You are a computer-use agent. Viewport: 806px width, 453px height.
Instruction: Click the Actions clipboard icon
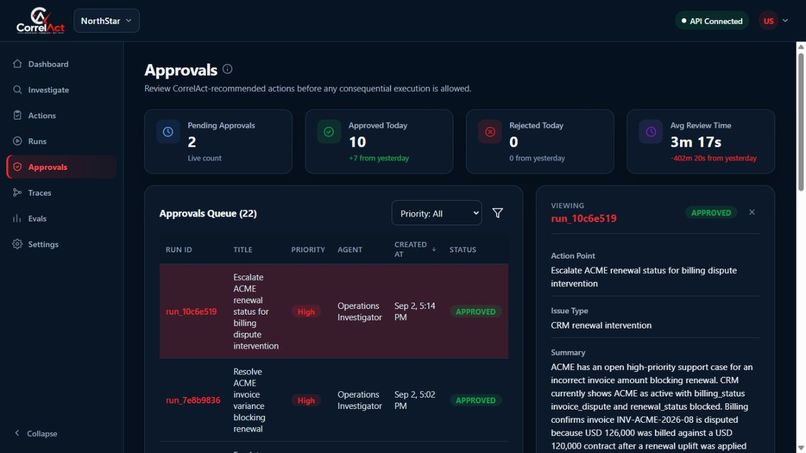click(17, 115)
